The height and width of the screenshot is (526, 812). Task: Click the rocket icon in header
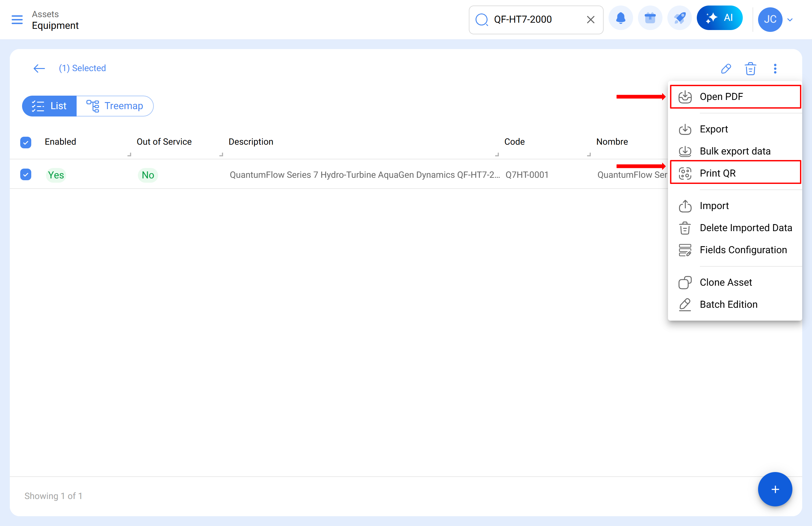tap(679, 18)
